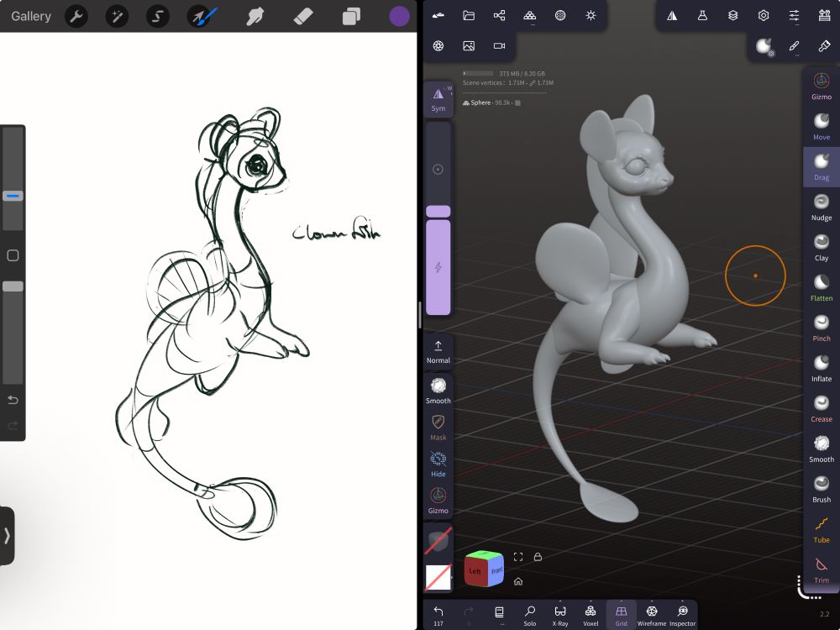Select the Smooth tool in right toolbar
Image resolution: width=840 pixels, height=630 pixels.
tap(822, 449)
